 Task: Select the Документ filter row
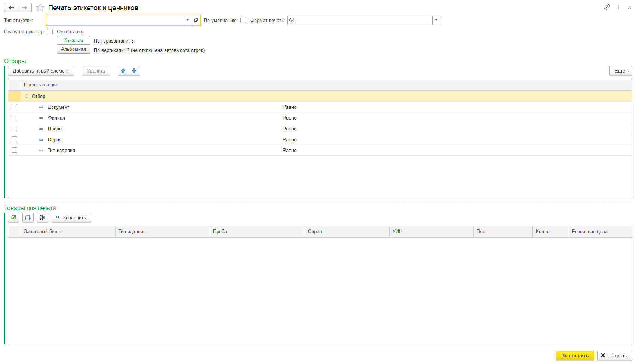[320, 107]
